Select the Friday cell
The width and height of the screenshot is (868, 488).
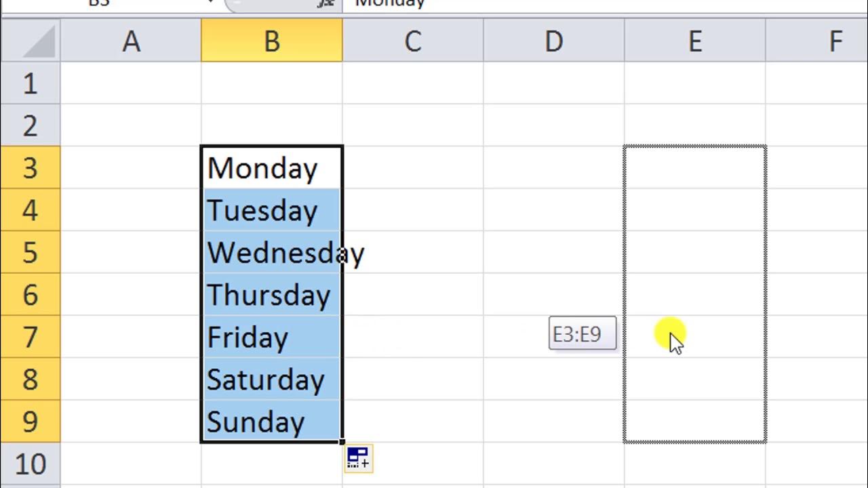(x=272, y=337)
